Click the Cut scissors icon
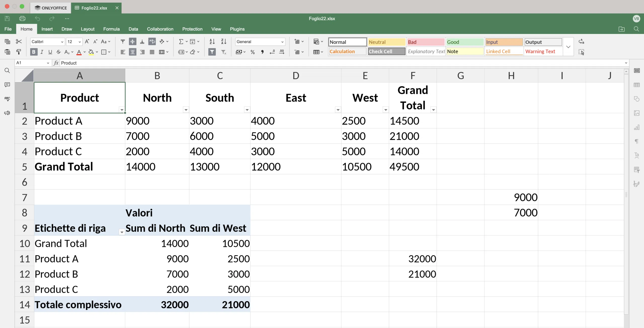 (19, 42)
